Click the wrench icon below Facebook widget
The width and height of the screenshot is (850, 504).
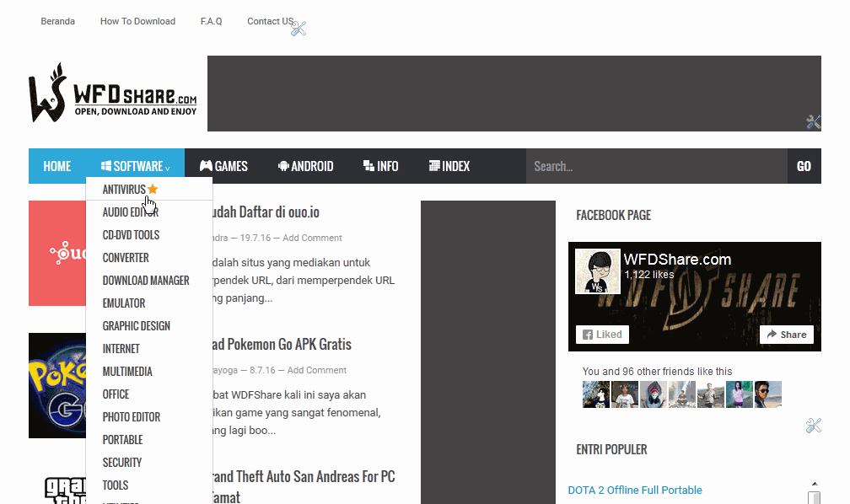[813, 426]
